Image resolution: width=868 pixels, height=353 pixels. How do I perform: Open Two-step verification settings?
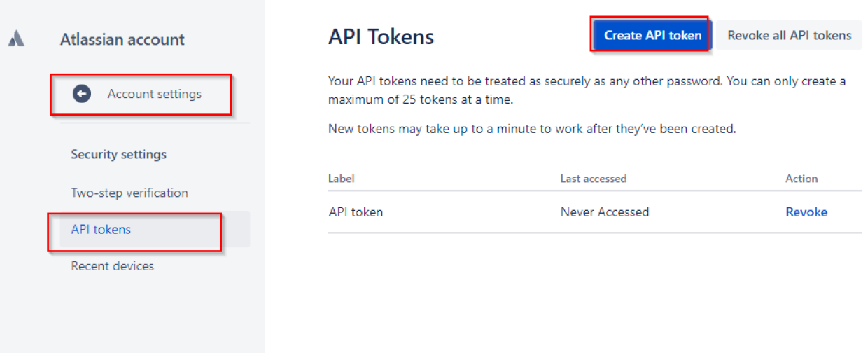coord(129,193)
